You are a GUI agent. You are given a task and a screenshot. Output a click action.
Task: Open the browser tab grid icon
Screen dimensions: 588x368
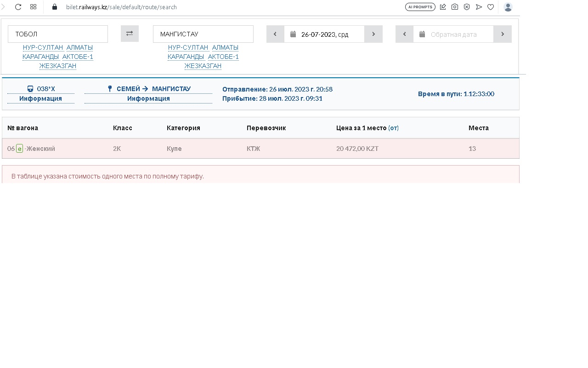pos(33,7)
